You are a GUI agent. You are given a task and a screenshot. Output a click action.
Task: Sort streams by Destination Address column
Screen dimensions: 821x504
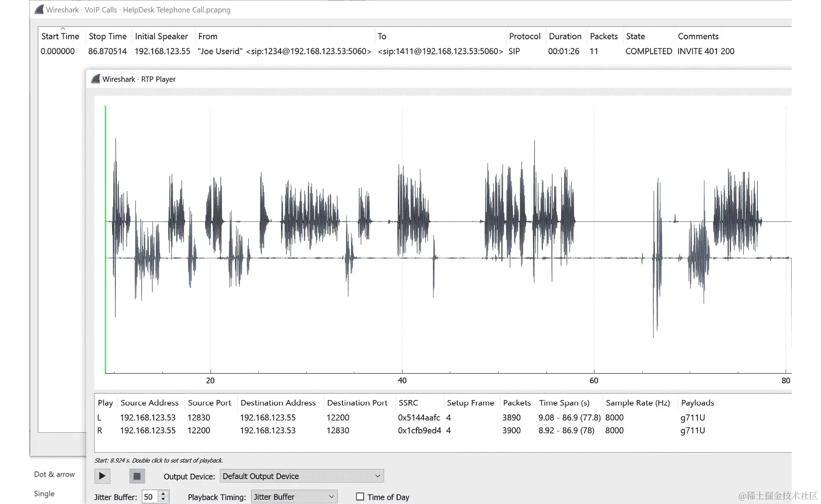(x=278, y=403)
